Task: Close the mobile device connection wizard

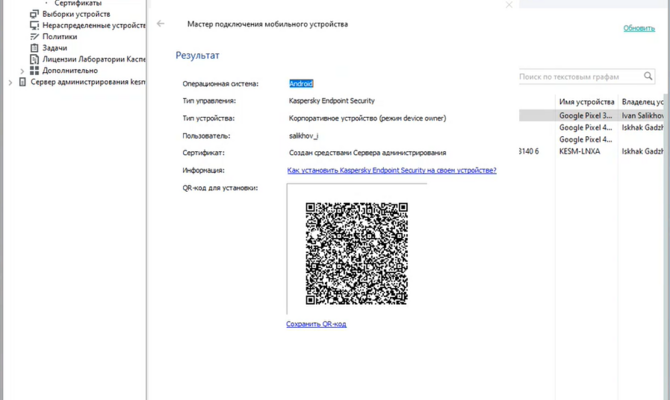Action: tap(509, 5)
